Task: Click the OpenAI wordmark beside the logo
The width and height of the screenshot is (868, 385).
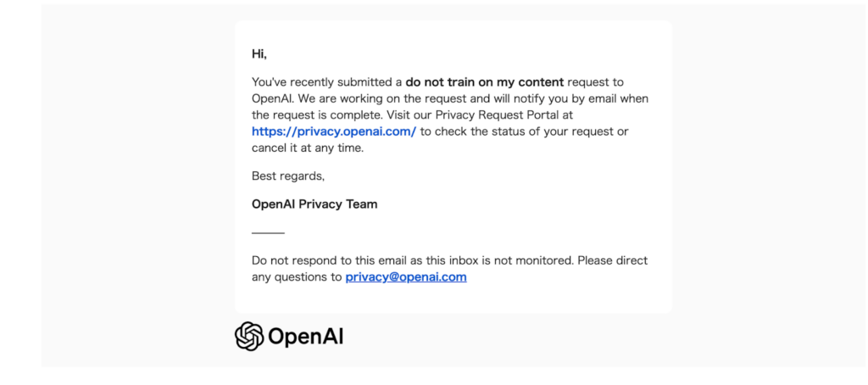Action: coord(306,337)
